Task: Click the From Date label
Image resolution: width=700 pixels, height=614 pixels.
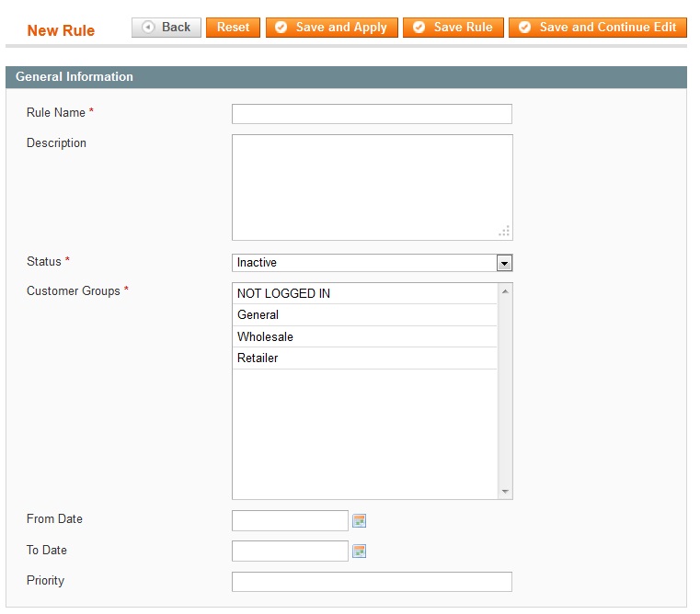Action: click(x=54, y=519)
